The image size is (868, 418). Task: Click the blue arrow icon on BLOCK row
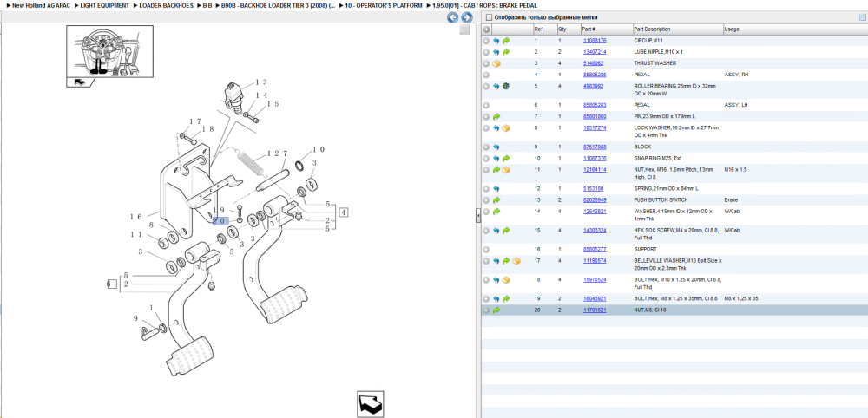coord(496,147)
